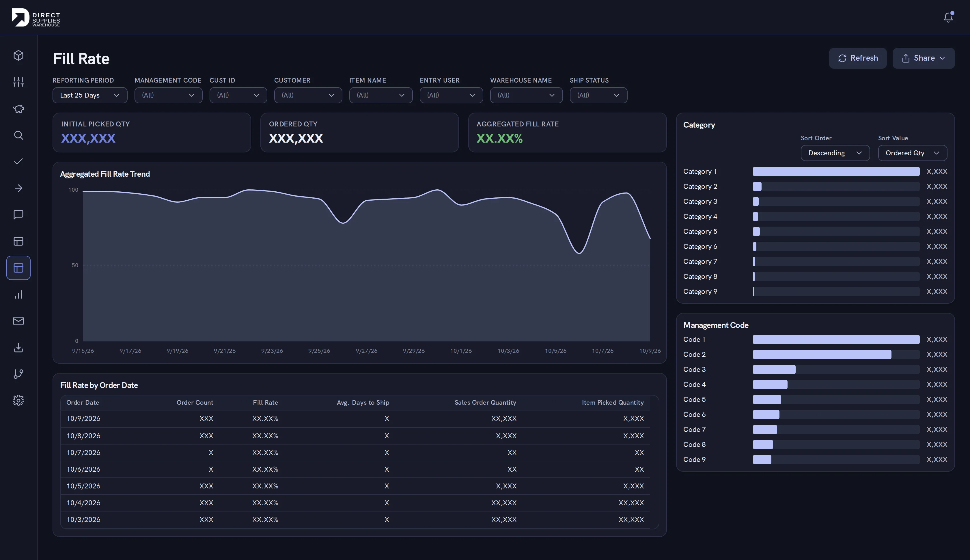Open the Reporting Period dropdown
Viewport: 970px width, 560px height.
(90, 95)
